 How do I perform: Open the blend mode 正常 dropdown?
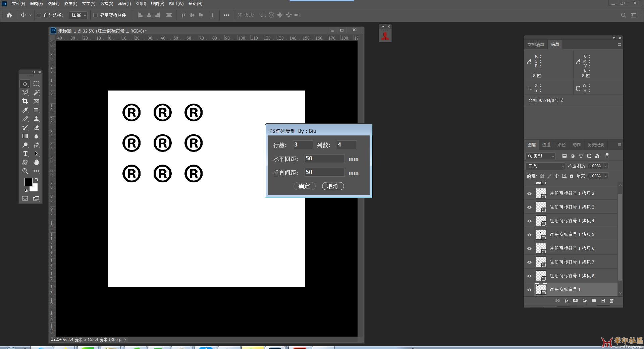(545, 166)
